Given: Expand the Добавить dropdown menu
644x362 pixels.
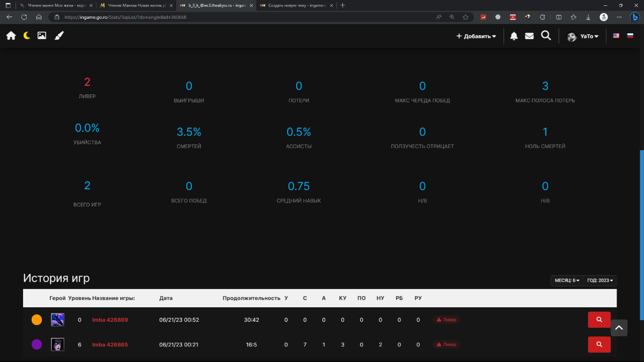Looking at the screenshot, I should point(476,36).
